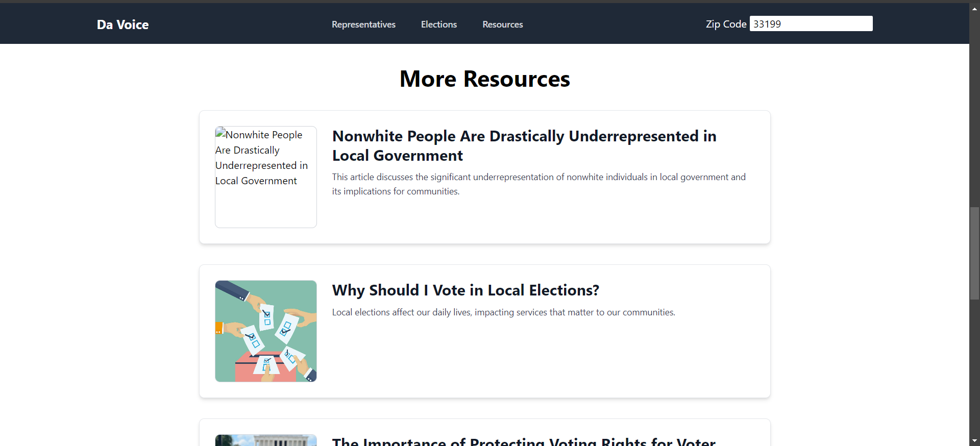Open the Why Should I Vote article title
Image resolution: width=980 pixels, height=446 pixels.
(x=465, y=290)
